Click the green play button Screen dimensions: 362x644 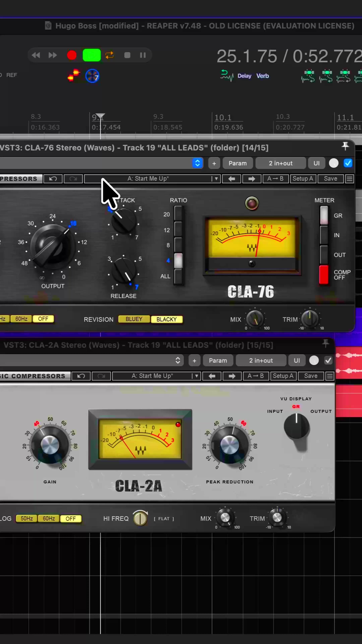pos(92,55)
